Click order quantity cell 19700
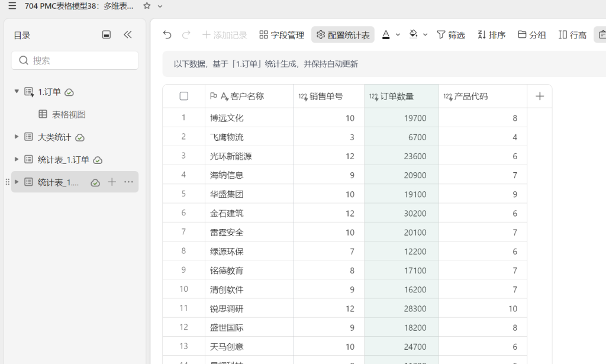Screen dimensions: 606x364 point(401,118)
